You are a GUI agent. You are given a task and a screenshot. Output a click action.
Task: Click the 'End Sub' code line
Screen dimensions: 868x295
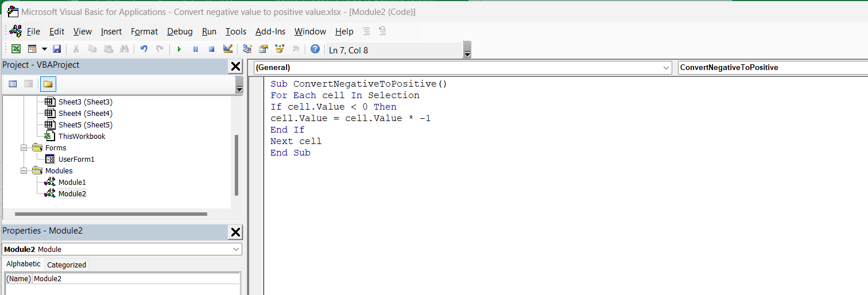coord(290,153)
